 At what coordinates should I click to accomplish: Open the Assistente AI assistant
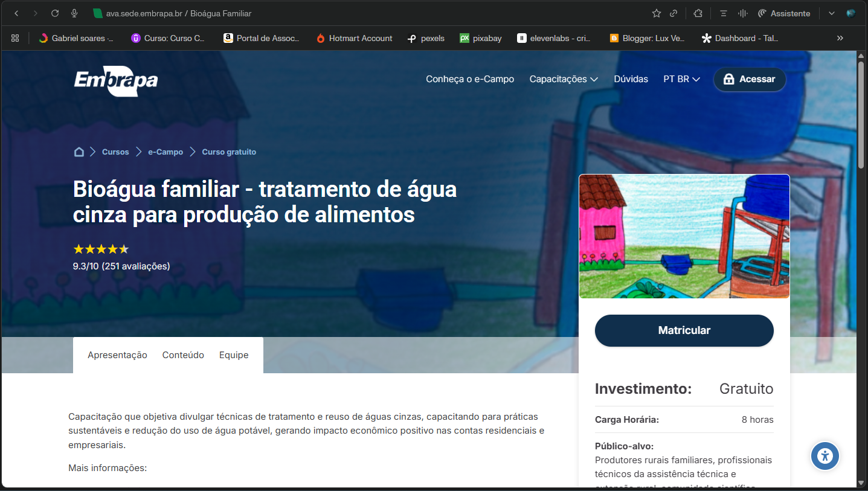(783, 13)
